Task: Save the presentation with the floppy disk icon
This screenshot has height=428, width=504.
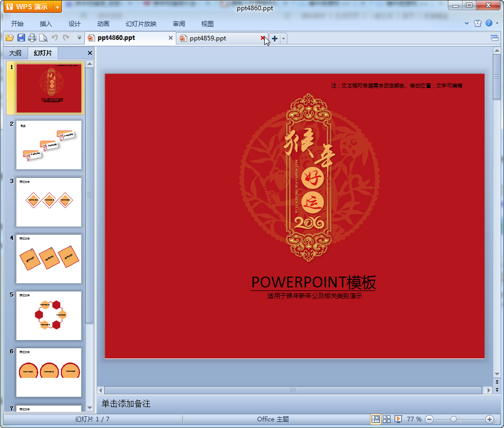Action: tap(21, 38)
